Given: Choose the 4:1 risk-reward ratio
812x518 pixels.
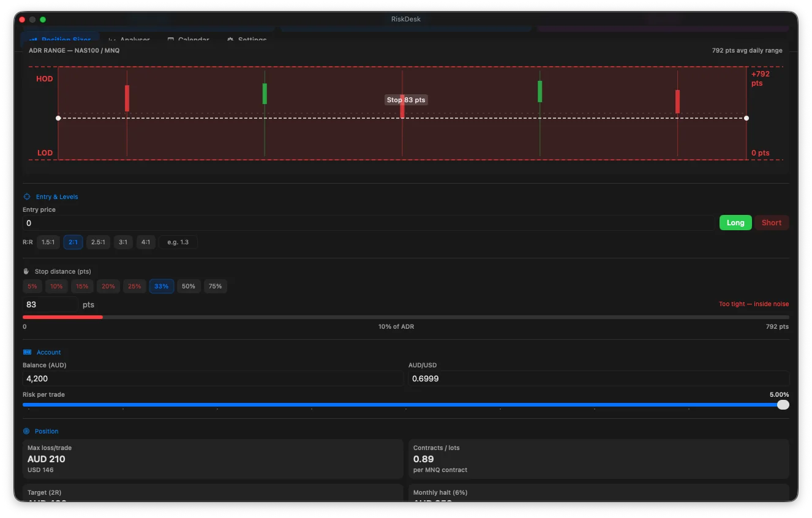Looking at the screenshot, I should click(146, 242).
